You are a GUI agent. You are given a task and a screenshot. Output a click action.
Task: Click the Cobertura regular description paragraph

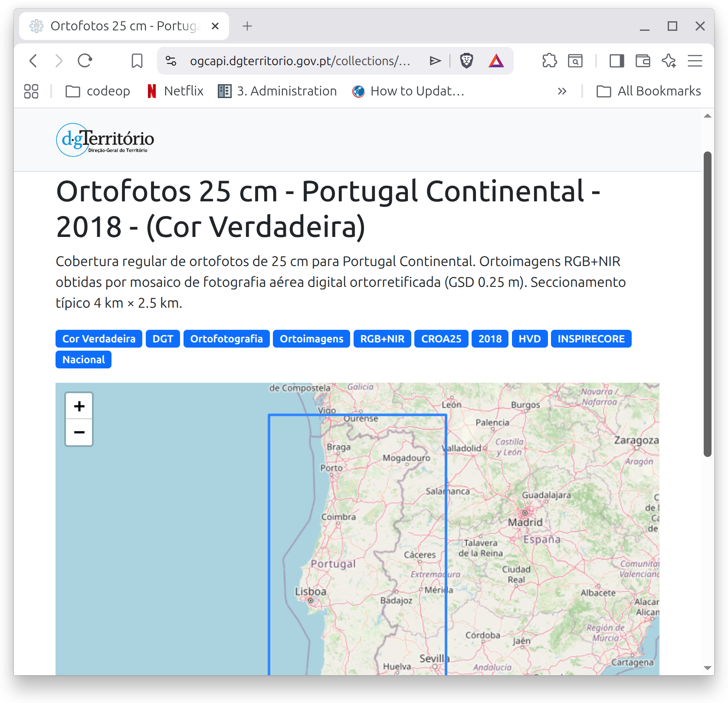click(x=341, y=282)
